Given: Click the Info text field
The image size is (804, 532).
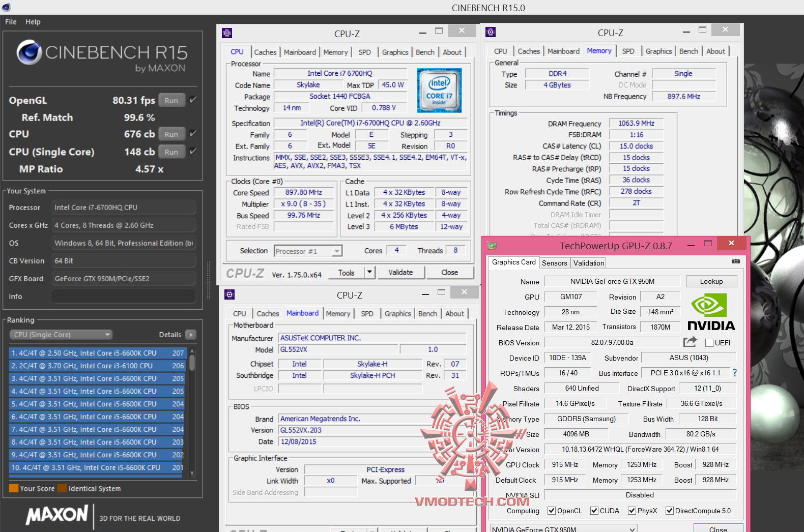Looking at the screenshot, I should click(x=124, y=297).
